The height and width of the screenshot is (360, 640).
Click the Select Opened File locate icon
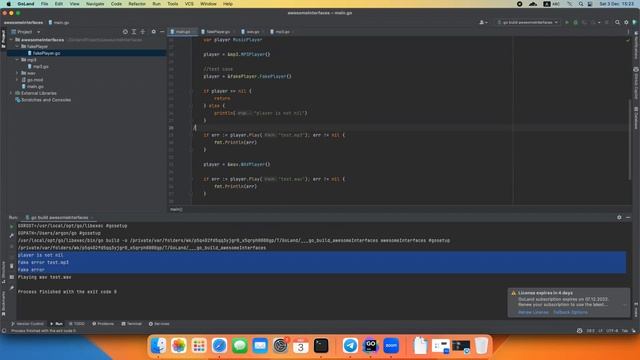125,32
